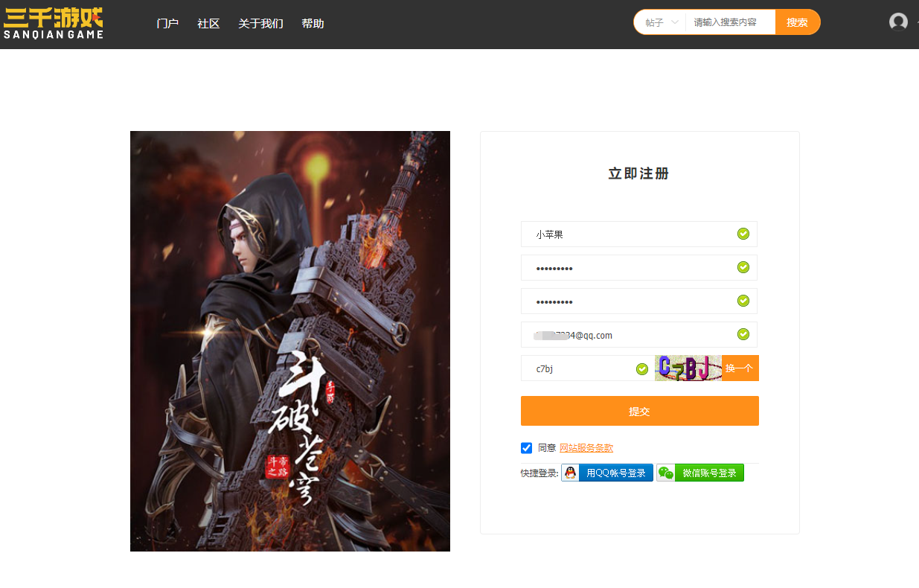Focus the search box 请输入搜索内容
919x588 pixels.
click(731, 22)
